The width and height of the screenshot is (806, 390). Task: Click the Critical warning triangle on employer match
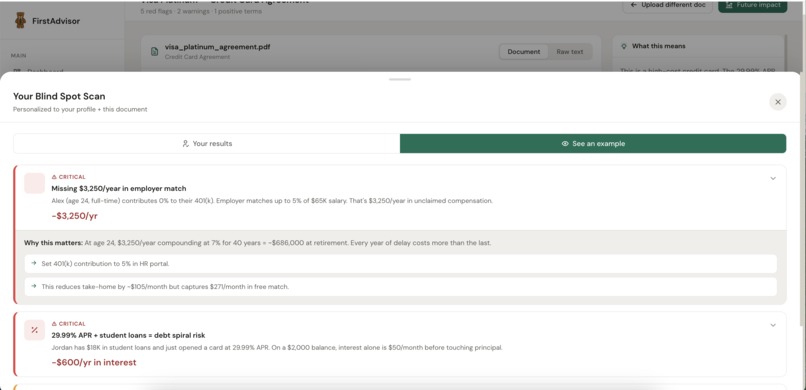point(54,177)
